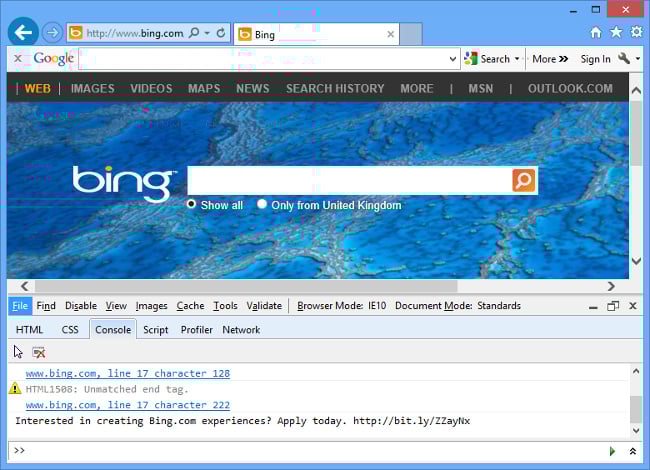Screen dimensions: 650x470
Task: Switch to the CSS tab
Action: click(x=70, y=330)
